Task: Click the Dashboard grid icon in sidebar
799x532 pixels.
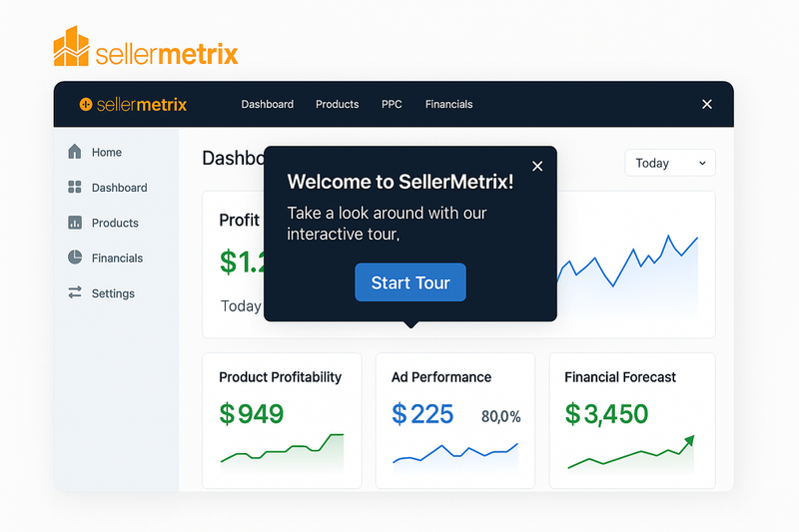Action: (75, 187)
